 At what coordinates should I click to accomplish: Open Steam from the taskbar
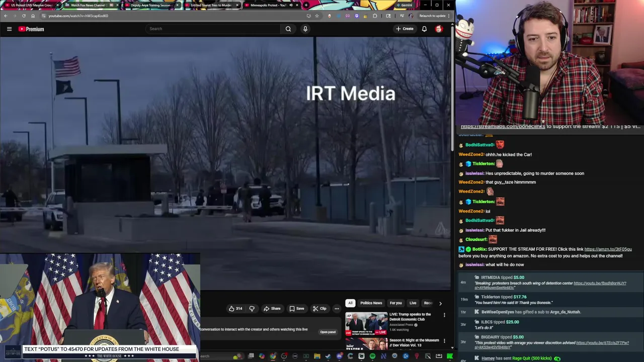(x=328, y=356)
